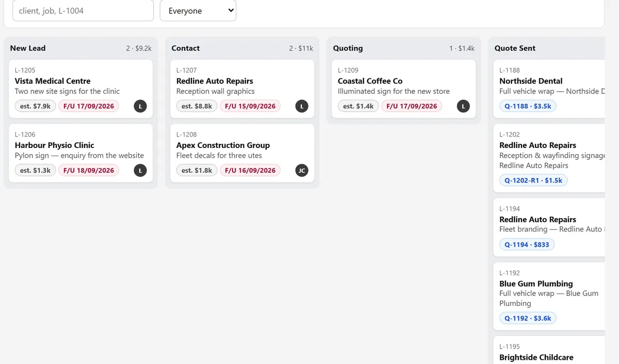Open the Q-1202-R1 · $1.5k quote chip

pyautogui.click(x=533, y=180)
